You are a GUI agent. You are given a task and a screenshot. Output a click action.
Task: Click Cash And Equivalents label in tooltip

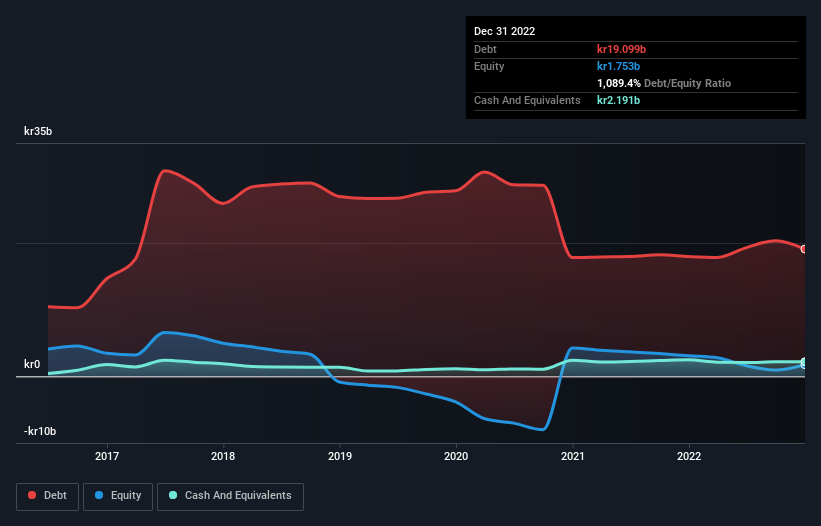(x=527, y=100)
